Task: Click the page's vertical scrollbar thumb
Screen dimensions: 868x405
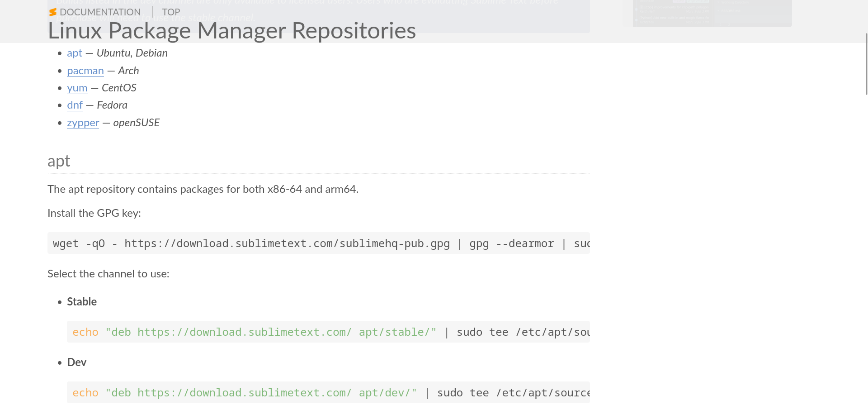Action: [866, 64]
